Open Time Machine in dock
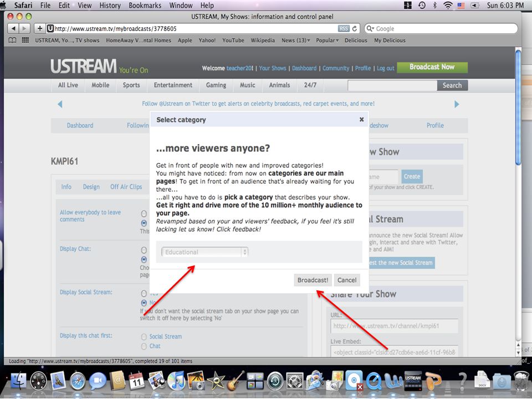 click(x=275, y=381)
